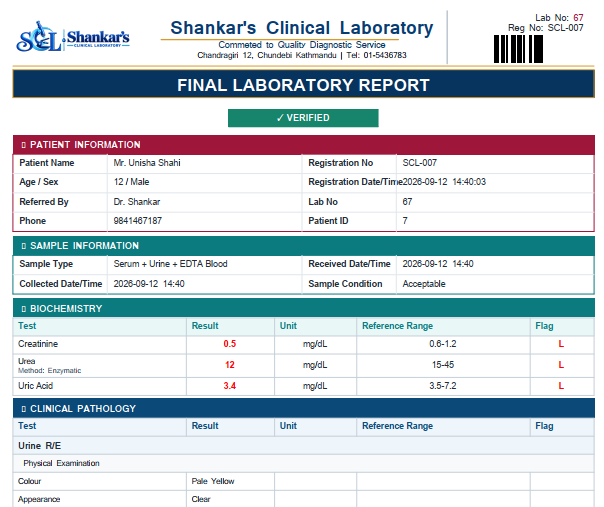
Task: Click Biochemistry 'Reference Range' column header
Action: click(397, 326)
